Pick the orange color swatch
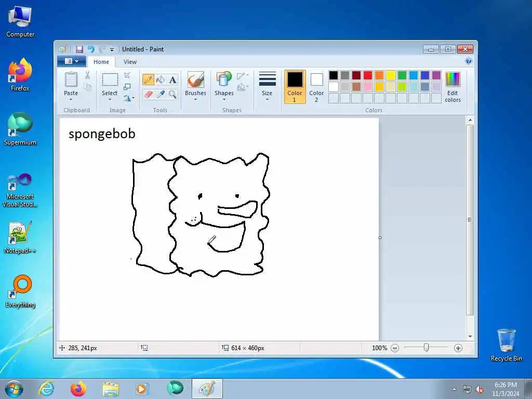This screenshot has width=532, height=399. 379,75
